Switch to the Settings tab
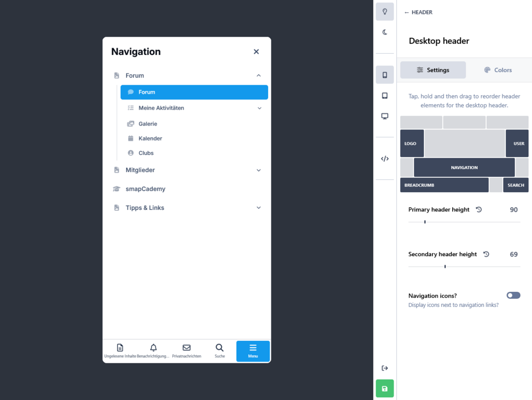532x400 pixels. pyautogui.click(x=433, y=70)
